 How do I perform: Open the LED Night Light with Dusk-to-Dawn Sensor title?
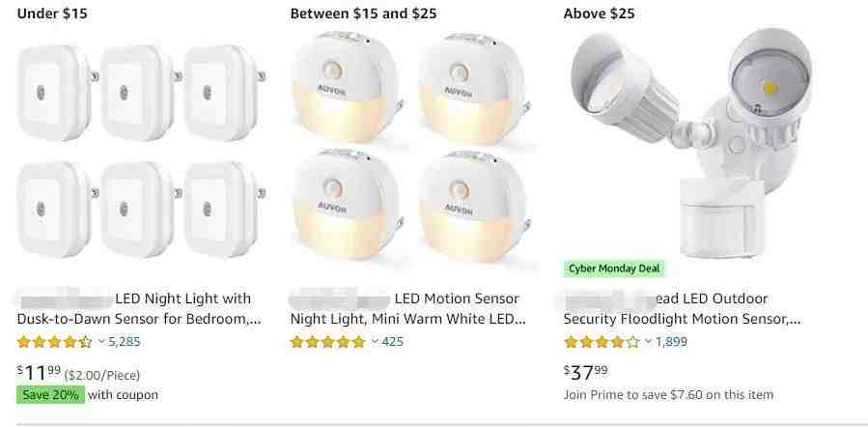[139, 309]
